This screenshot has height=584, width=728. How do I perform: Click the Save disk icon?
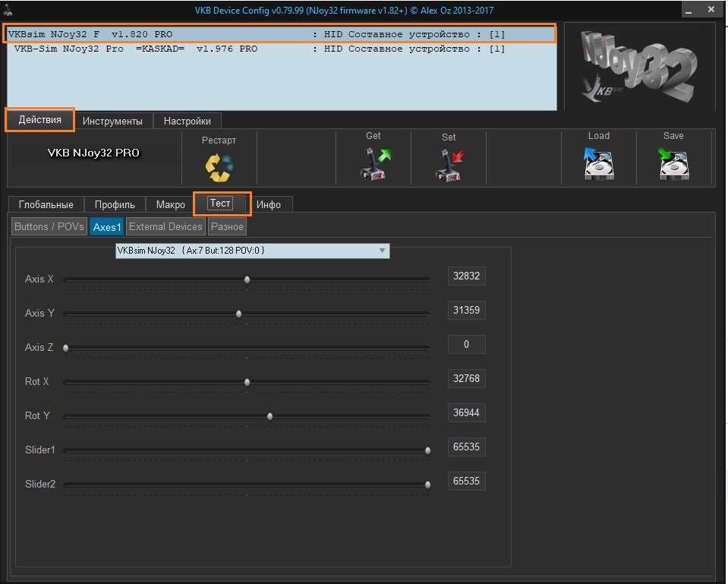click(673, 164)
